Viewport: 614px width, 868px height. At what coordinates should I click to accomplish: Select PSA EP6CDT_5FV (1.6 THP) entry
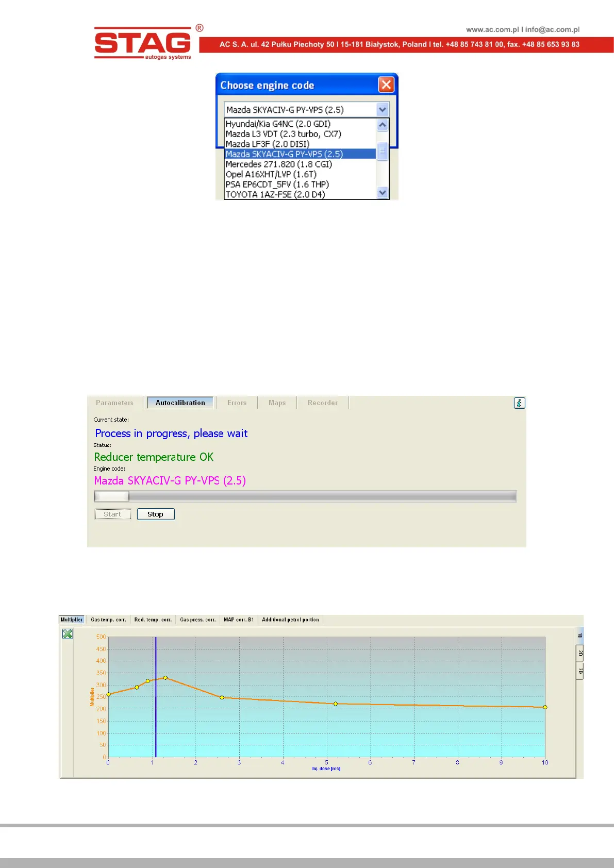pyautogui.click(x=300, y=184)
